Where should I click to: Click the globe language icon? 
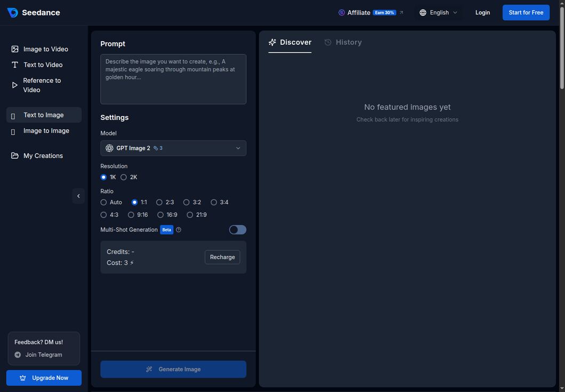point(423,13)
